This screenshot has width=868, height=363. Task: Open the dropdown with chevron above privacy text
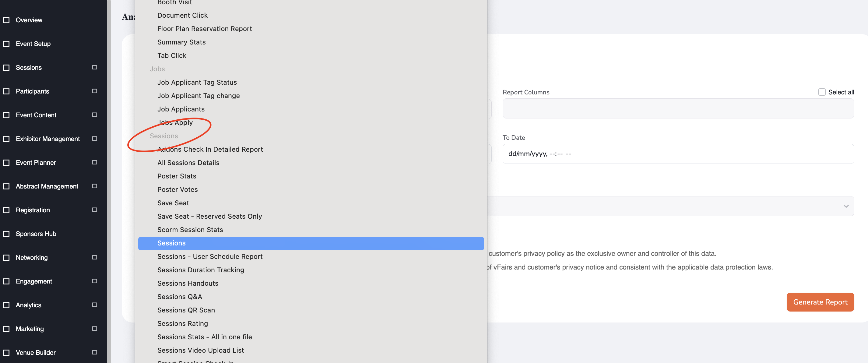tap(846, 206)
